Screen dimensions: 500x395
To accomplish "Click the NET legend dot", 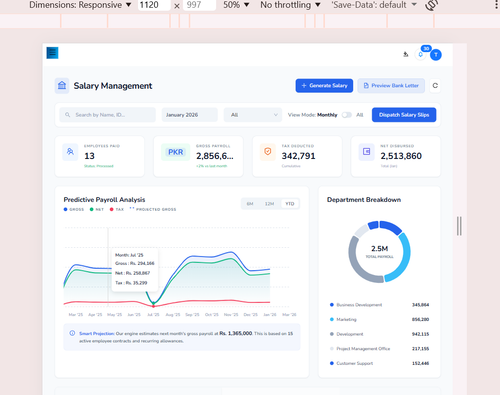I will (91, 209).
